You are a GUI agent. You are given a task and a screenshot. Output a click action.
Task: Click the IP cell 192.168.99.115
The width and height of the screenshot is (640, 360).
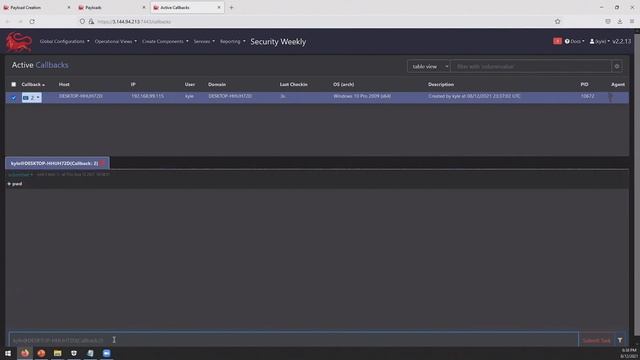click(x=147, y=96)
